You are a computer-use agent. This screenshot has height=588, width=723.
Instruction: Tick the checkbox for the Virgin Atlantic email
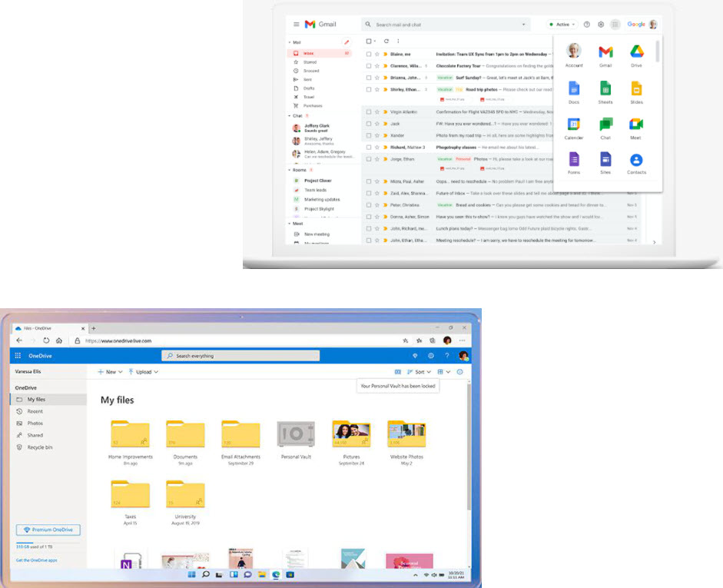pos(369,111)
